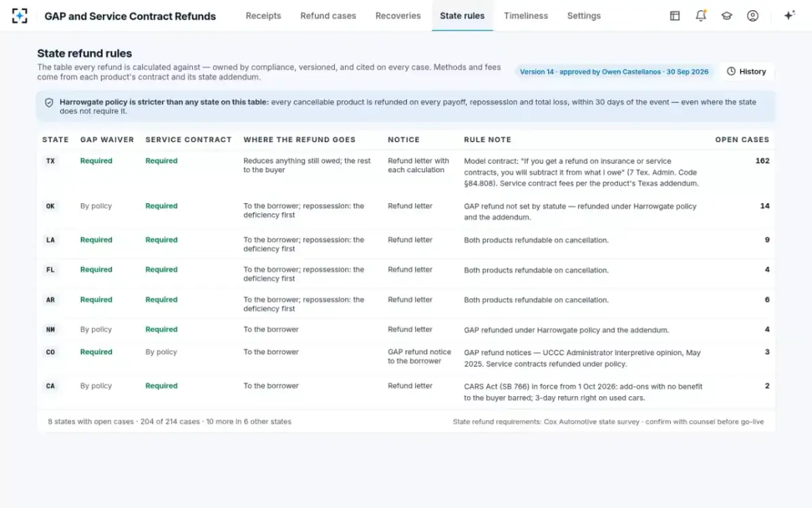This screenshot has height=508, width=812.
Task: Select the OK state chip
Action: (51, 206)
